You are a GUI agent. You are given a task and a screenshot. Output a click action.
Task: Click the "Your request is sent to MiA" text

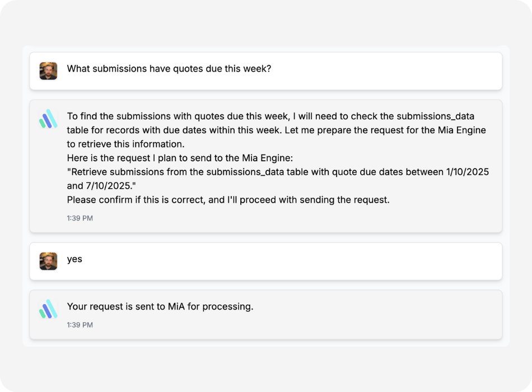pos(160,306)
